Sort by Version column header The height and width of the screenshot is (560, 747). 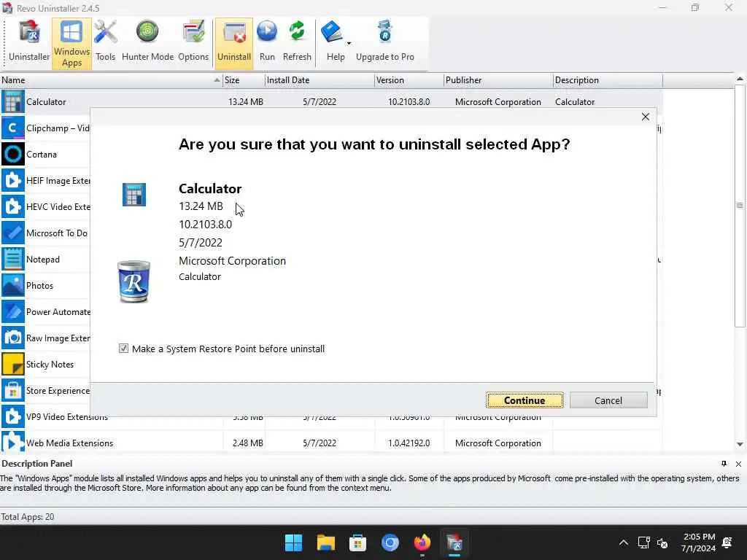point(409,80)
